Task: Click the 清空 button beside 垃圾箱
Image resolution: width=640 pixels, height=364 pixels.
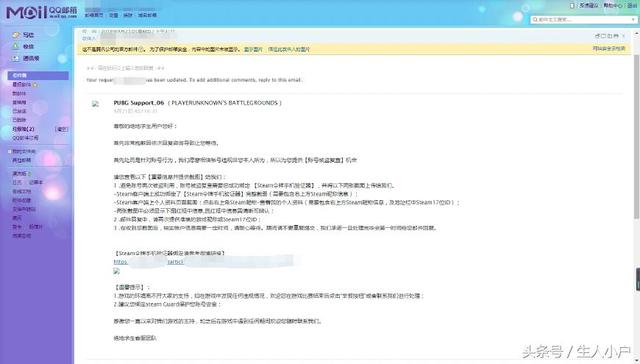Action: [x=61, y=129]
